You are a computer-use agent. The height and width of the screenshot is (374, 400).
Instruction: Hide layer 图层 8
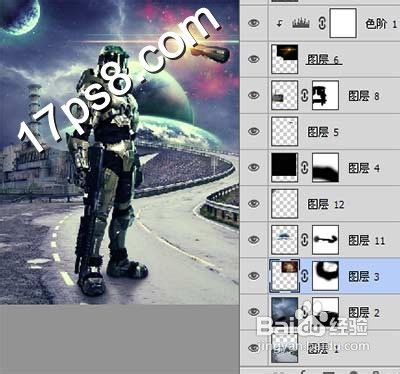(254, 95)
